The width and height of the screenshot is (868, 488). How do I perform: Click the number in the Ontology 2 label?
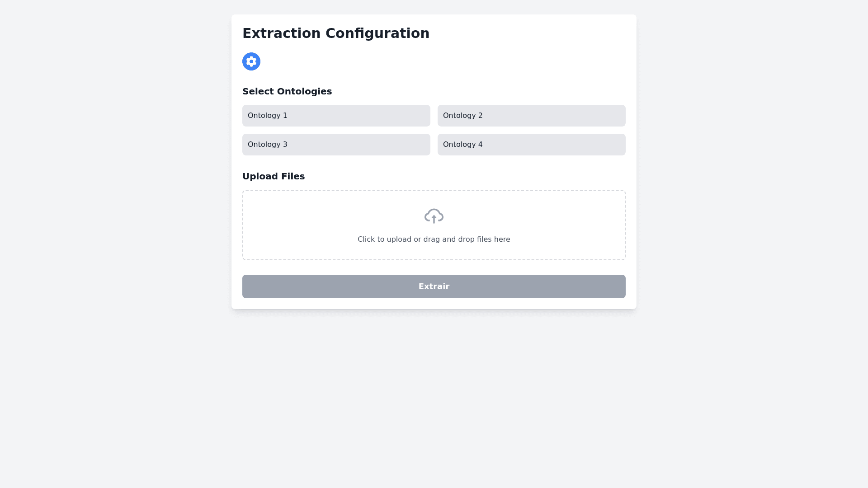point(480,116)
